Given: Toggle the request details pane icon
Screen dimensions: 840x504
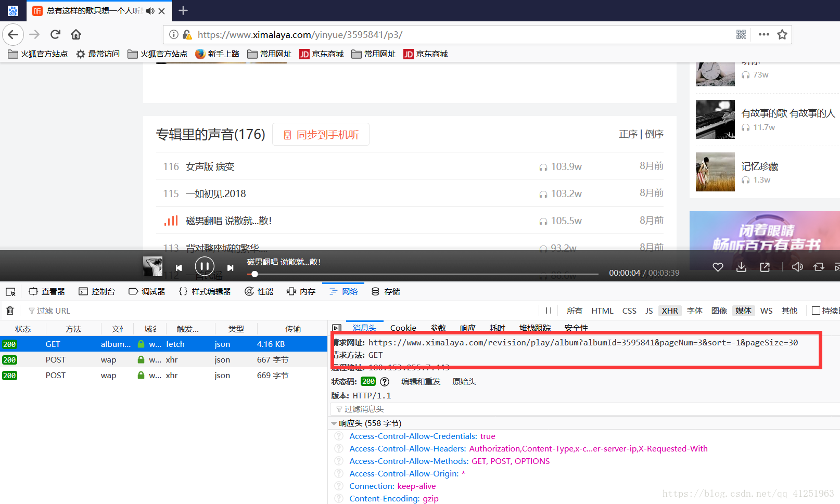Looking at the screenshot, I should pos(337,328).
